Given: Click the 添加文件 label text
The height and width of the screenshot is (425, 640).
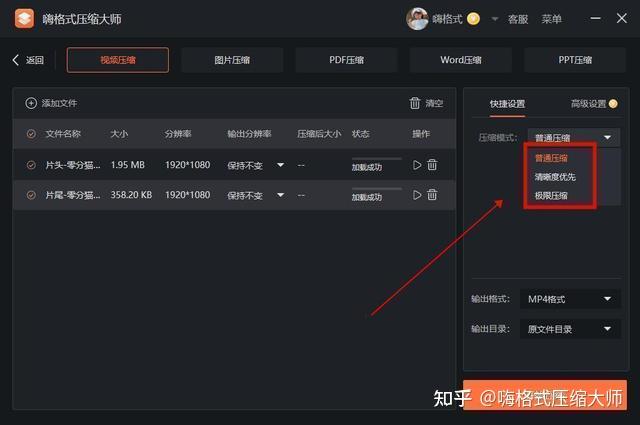Looking at the screenshot, I should click(x=59, y=103).
